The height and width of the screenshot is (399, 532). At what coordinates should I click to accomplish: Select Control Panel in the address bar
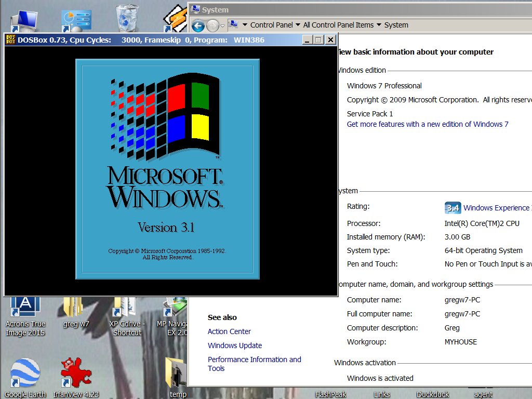click(271, 25)
